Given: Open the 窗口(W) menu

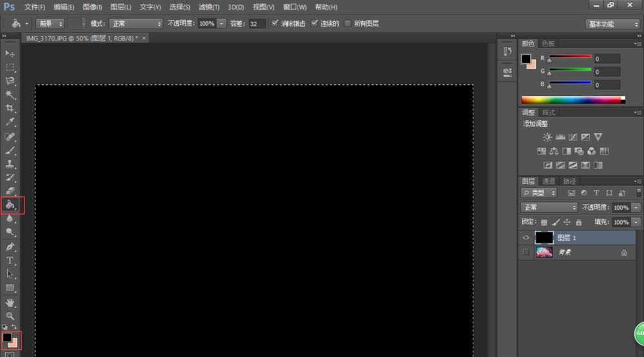Looking at the screenshot, I should coord(294,7).
